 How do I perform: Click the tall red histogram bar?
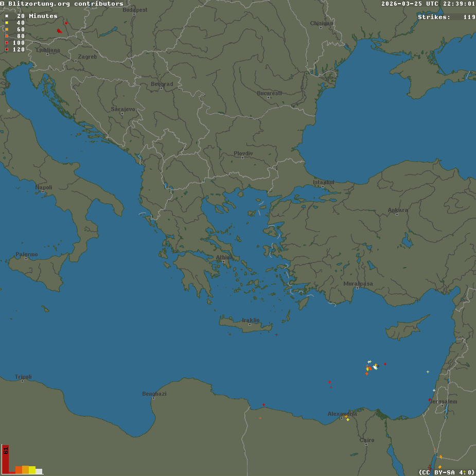click(x=5, y=459)
